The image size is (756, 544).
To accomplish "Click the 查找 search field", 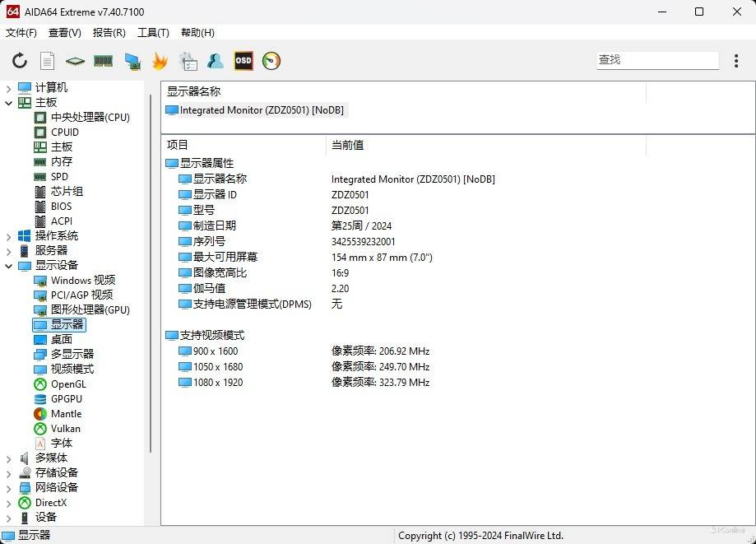I will coord(657,60).
